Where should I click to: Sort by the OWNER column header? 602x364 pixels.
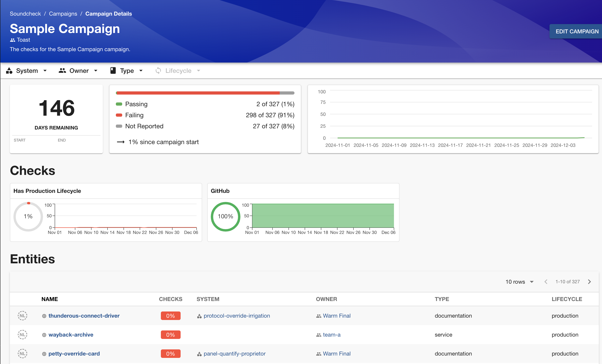326,299
